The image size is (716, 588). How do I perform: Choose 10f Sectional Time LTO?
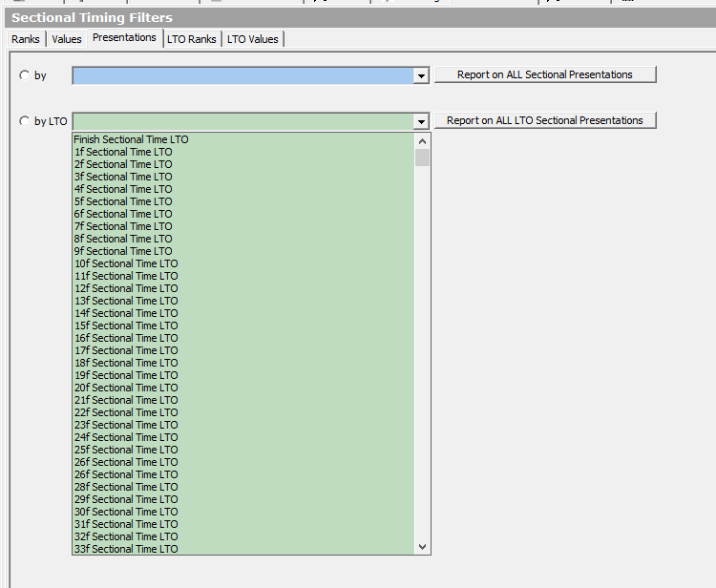243,263
